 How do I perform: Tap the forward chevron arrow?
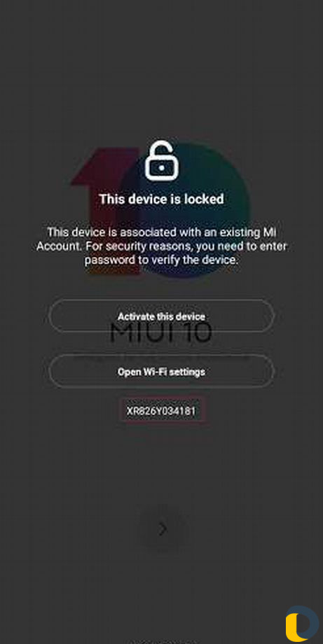coord(163,529)
